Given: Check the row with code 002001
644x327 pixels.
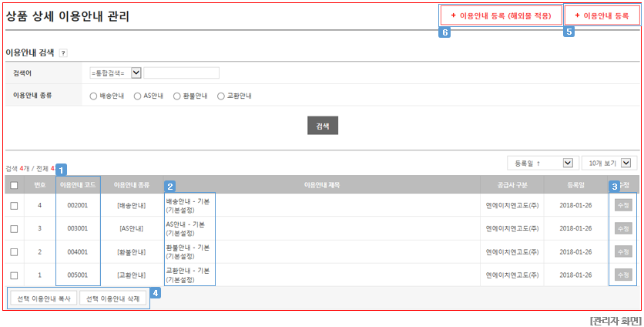Looking at the screenshot, I should [14, 206].
